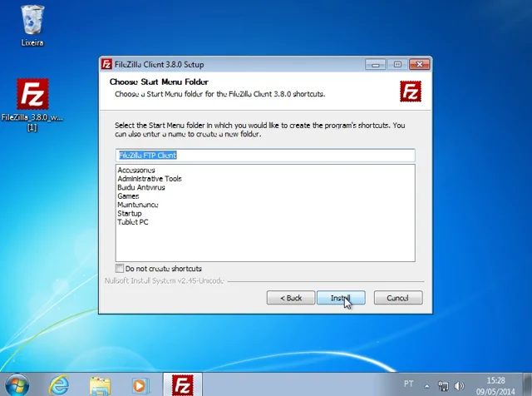Select Accessories in the folder list
Image resolution: width=532 pixels, height=396 pixels.
[136, 170]
